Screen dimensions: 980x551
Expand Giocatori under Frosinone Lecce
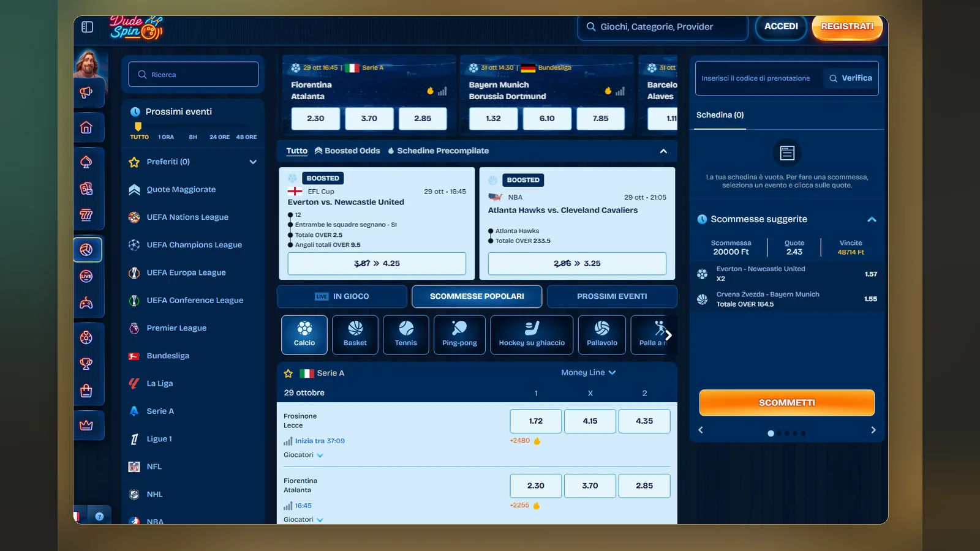pyautogui.click(x=303, y=455)
